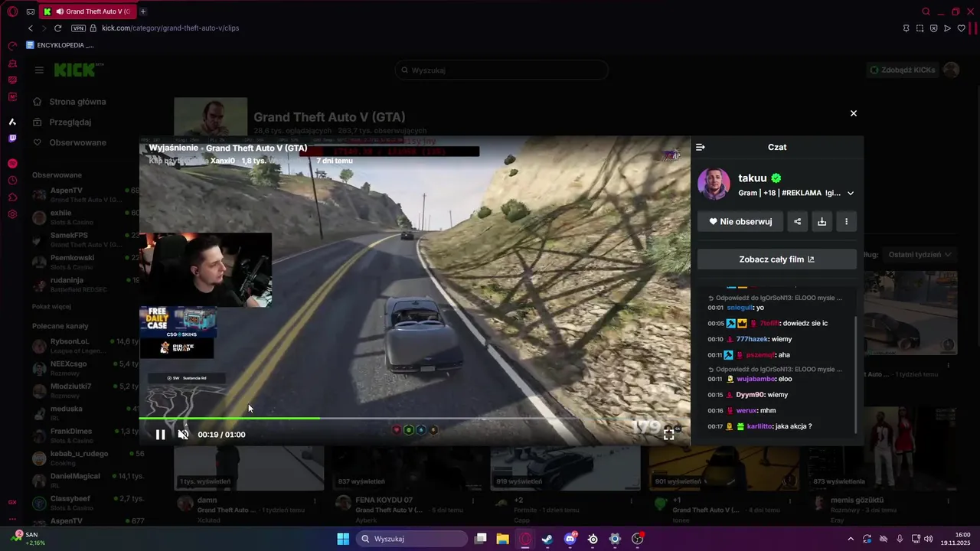This screenshot has width=980, height=551.
Task: Click the takuu channel name
Action: tap(752, 178)
